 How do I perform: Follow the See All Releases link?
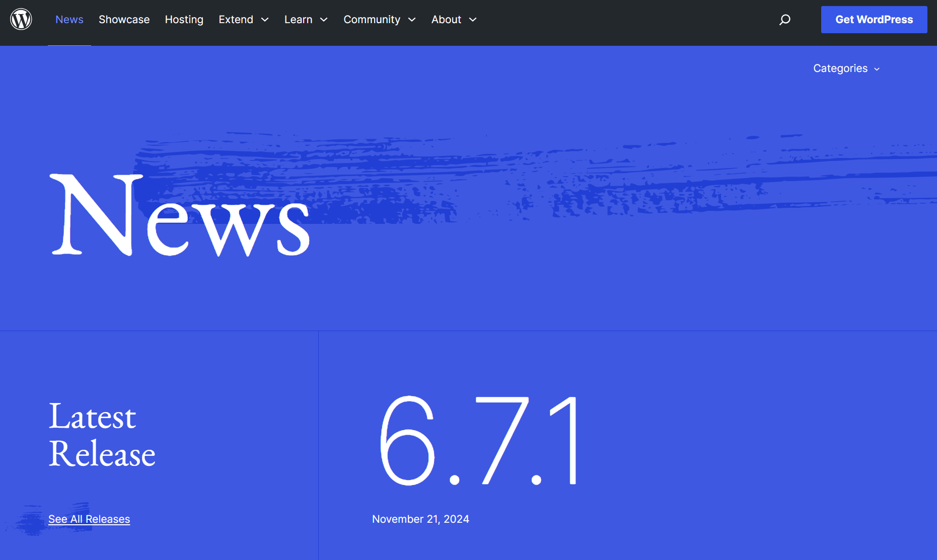89,519
